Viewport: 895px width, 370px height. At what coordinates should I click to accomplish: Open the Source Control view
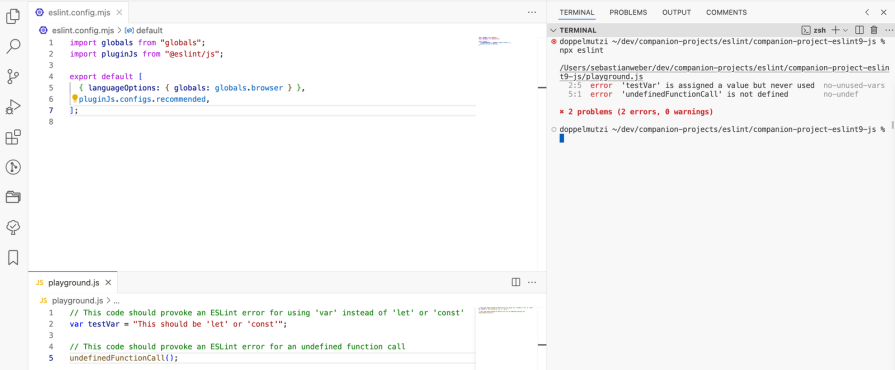pos(13,77)
